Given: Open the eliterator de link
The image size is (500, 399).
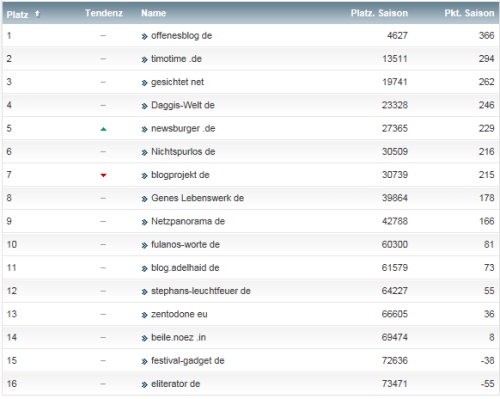Looking at the screenshot, I should pyautogui.click(x=175, y=384).
